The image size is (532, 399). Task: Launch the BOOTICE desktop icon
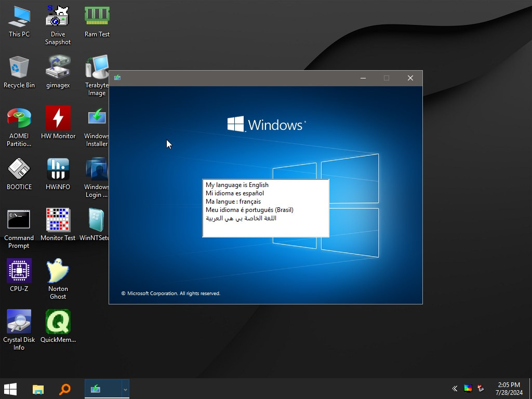pos(19,174)
